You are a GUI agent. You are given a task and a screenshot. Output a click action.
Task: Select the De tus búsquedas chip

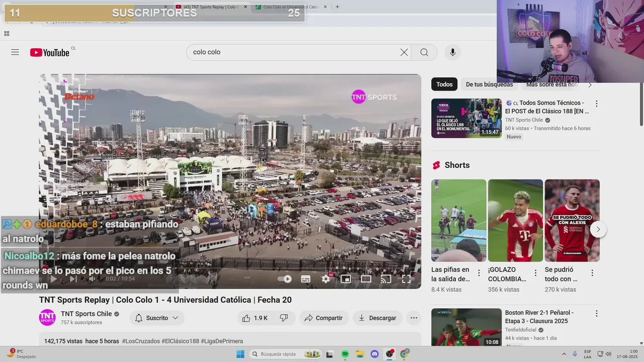point(490,84)
